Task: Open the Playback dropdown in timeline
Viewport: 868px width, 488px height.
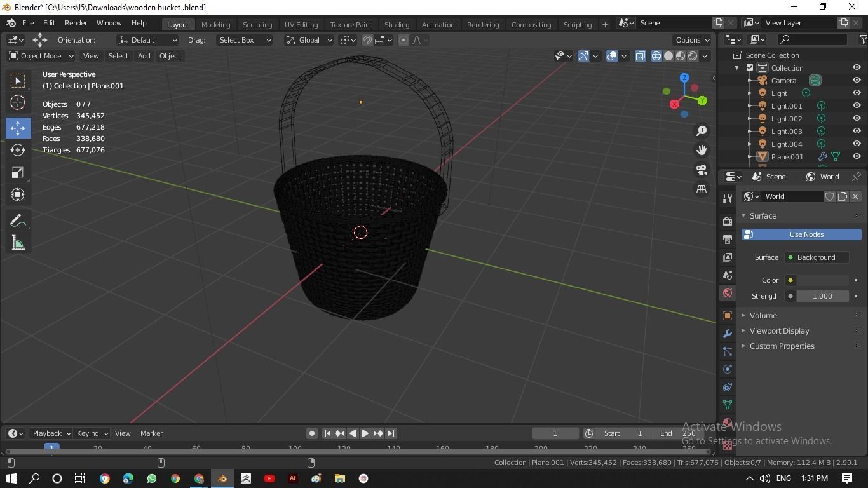Action: point(50,433)
